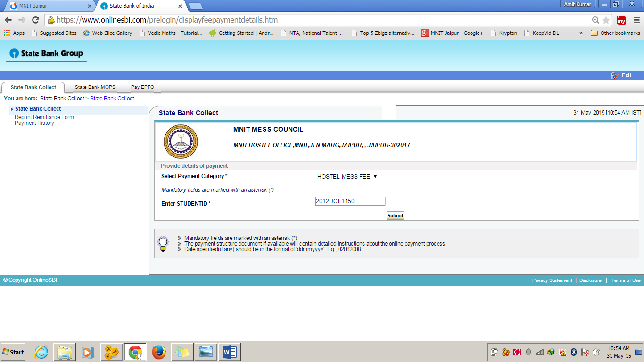This screenshot has height=362, width=644.
Task: Open Payment History link
Action: [x=34, y=123]
